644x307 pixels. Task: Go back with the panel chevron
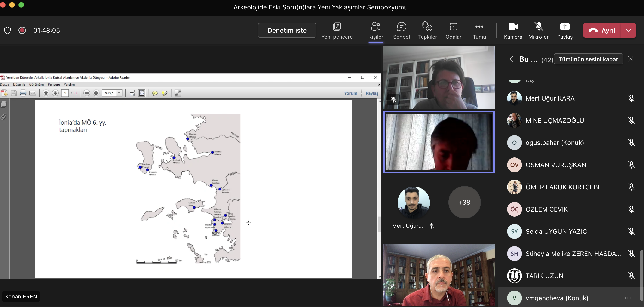click(511, 59)
